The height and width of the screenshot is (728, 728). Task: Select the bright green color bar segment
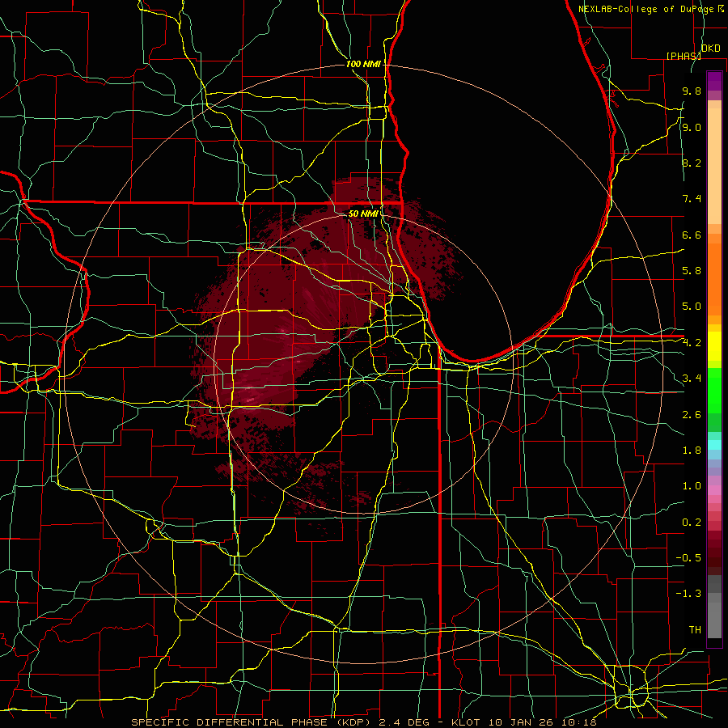point(714,391)
